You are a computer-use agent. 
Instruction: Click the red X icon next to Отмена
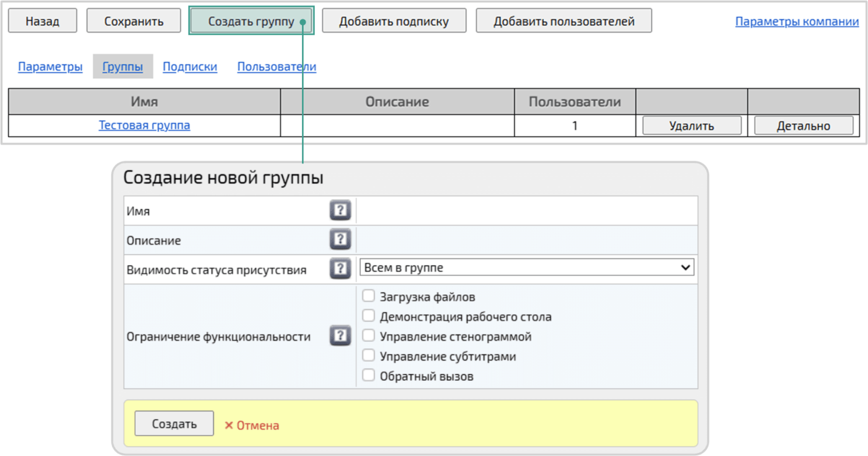229,424
